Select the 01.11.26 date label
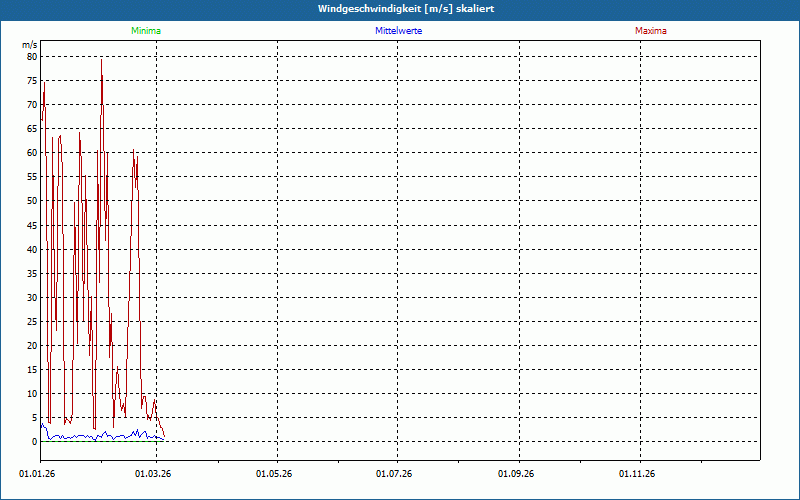 click(x=636, y=473)
